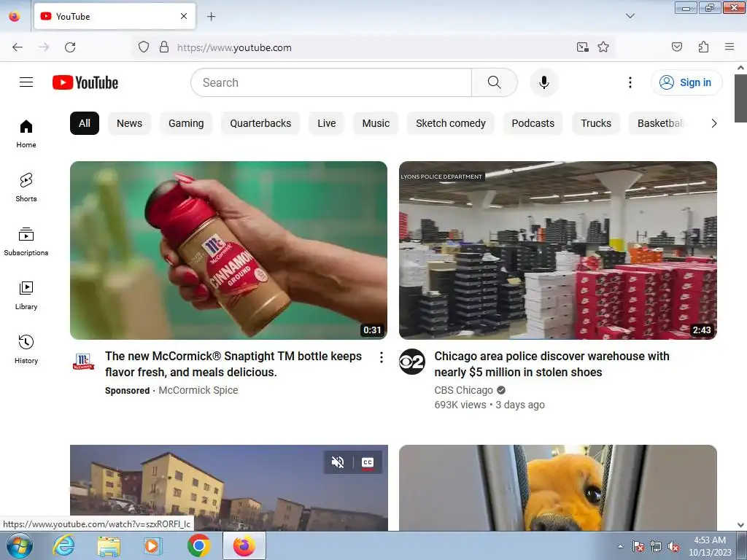Image resolution: width=747 pixels, height=560 pixels.
Task: Select the Gaming filter chip
Action: [x=186, y=123]
